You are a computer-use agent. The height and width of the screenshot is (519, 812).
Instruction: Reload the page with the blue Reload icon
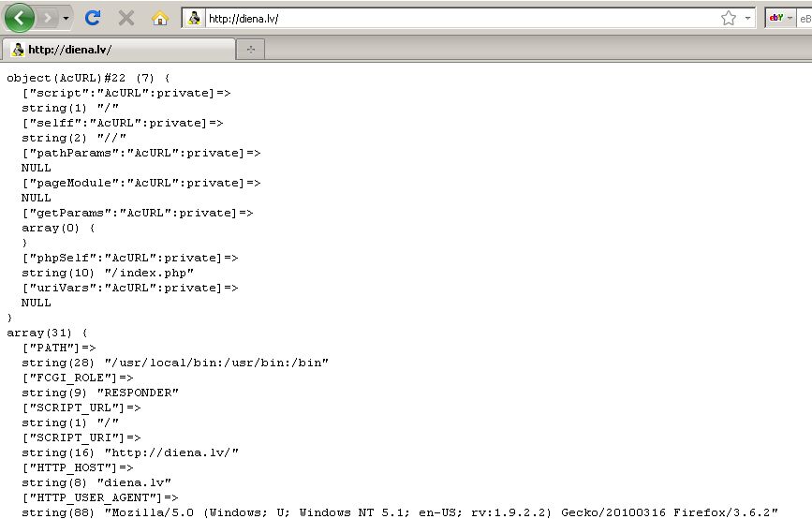point(93,18)
